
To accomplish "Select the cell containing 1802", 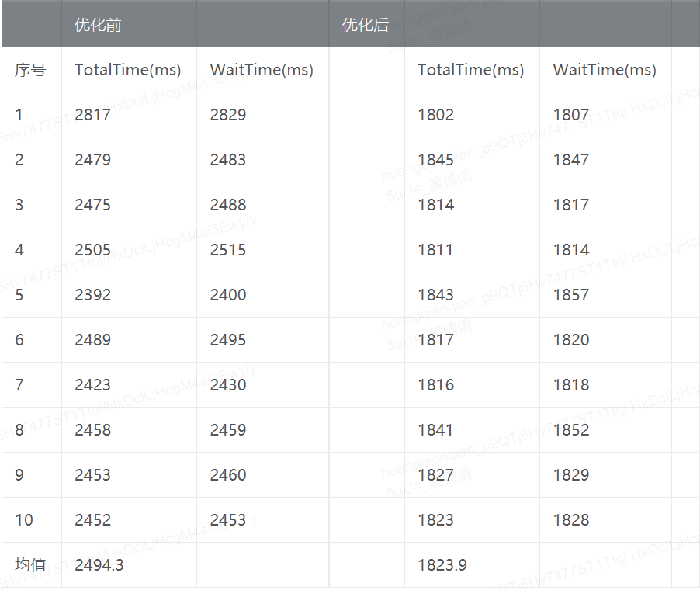I will (x=472, y=115).
